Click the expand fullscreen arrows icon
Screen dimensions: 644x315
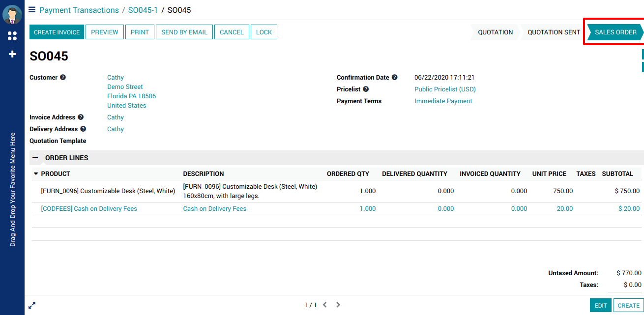[32, 305]
